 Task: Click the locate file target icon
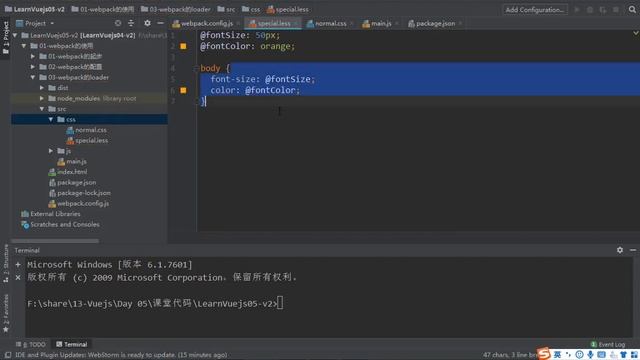click(x=118, y=23)
